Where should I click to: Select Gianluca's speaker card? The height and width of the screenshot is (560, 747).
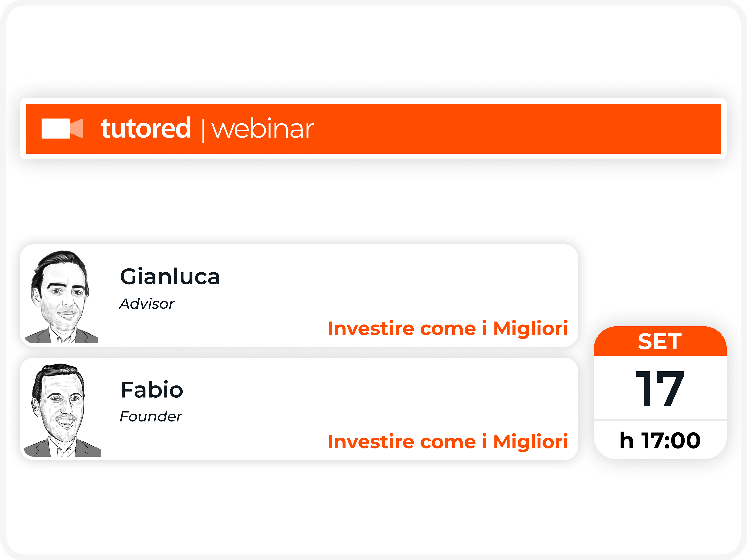(299, 295)
